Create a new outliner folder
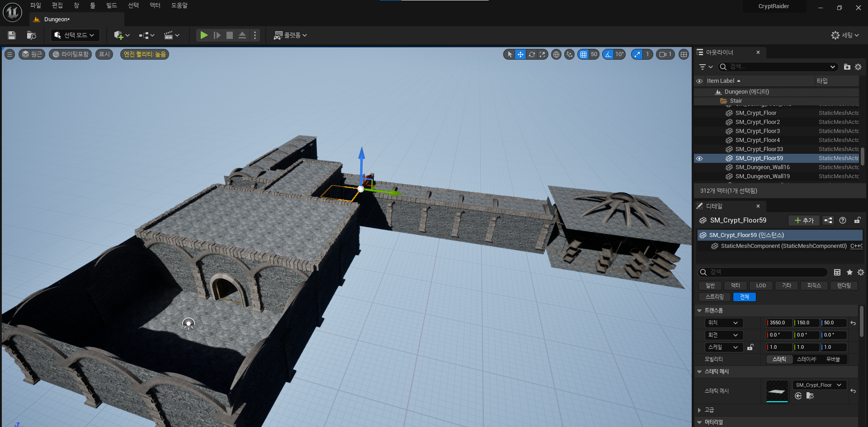The image size is (868, 427). [847, 67]
